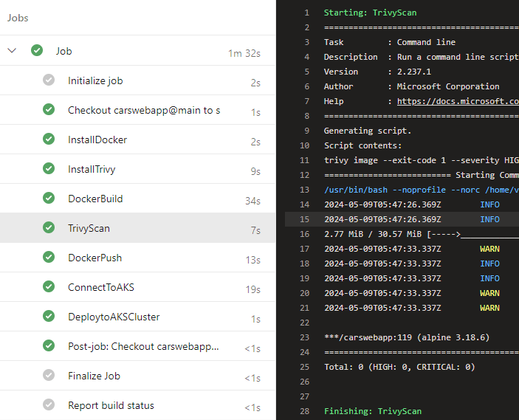Open the Microsoft docs help link
519x420 pixels.
(x=457, y=101)
